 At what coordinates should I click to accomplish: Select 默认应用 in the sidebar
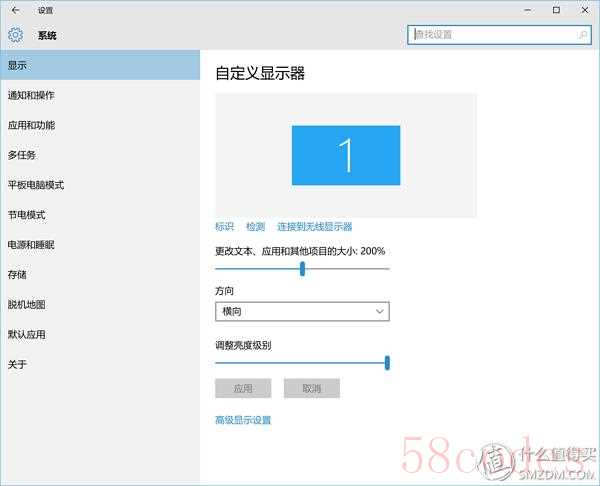tap(100, 334)
